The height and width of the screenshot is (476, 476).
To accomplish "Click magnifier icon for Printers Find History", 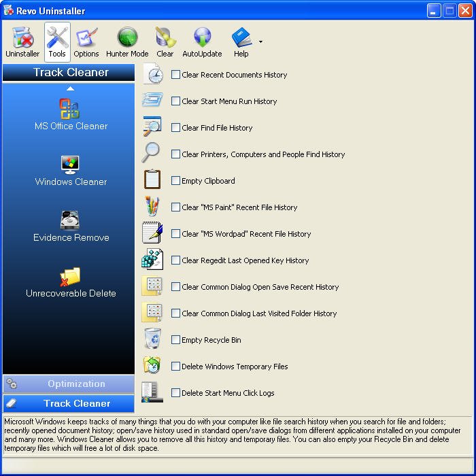I will pyautogui.click(x=151, y=153).
